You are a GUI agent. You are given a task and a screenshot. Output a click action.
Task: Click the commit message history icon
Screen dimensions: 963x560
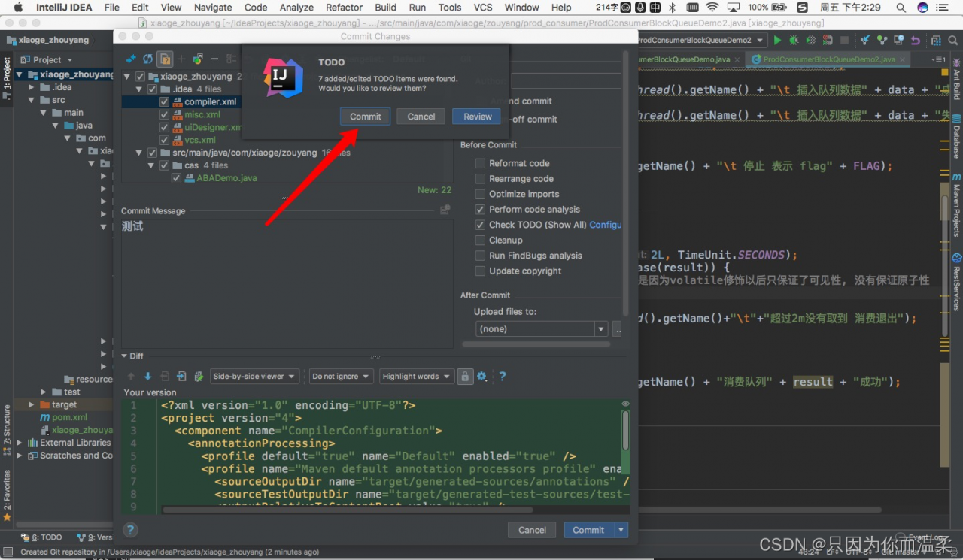pos(445,210)
